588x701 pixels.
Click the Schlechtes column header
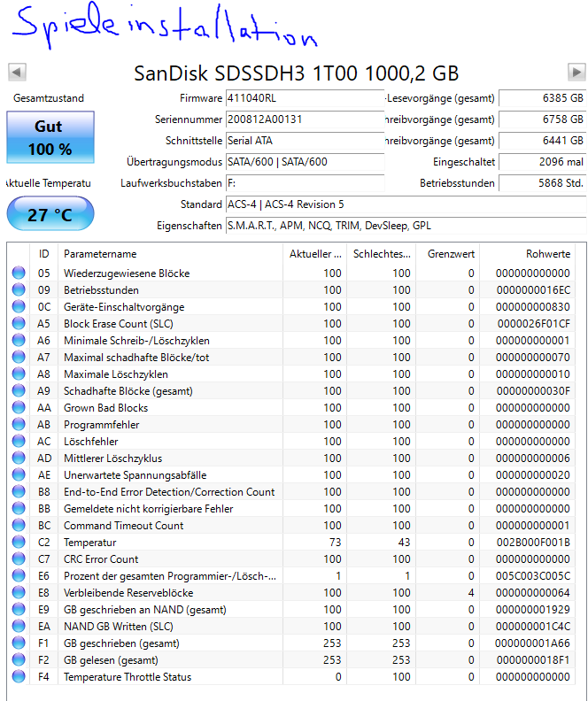(382, 254)
